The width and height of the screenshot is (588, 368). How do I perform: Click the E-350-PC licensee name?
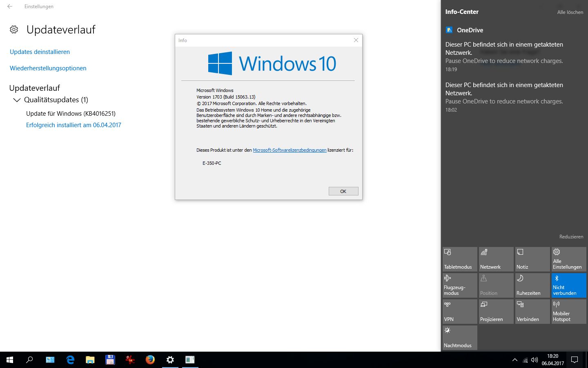(212, 163)
